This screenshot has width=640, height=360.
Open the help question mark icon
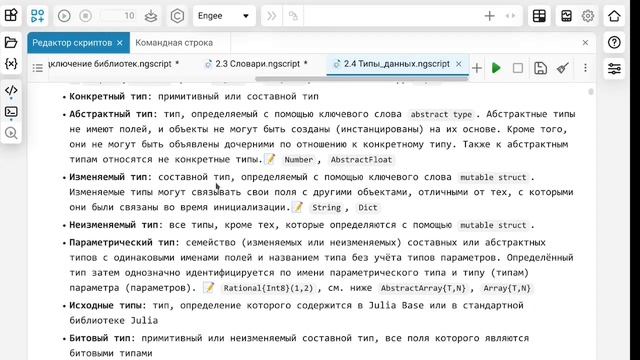tap(614, 42)
